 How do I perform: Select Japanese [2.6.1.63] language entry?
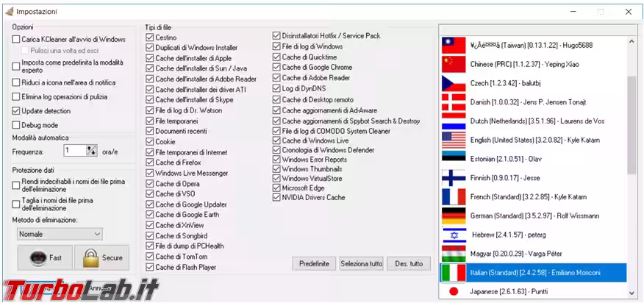(534, 291)
